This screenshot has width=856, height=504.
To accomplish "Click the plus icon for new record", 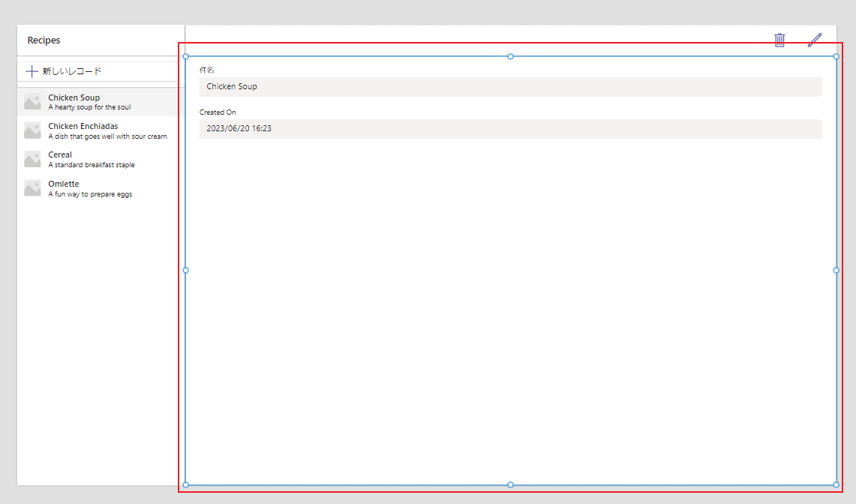I will 32,71.
